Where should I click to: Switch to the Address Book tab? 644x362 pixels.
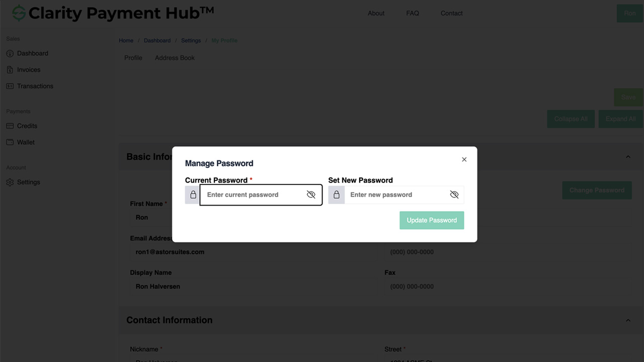pyautogui.click(x=175, y=58)
